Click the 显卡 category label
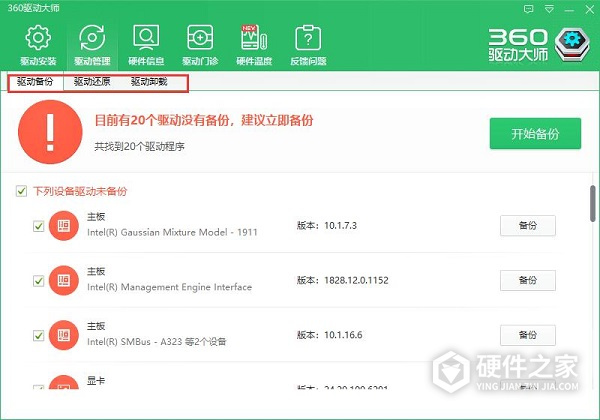The image size is (600, 420). 96,381
